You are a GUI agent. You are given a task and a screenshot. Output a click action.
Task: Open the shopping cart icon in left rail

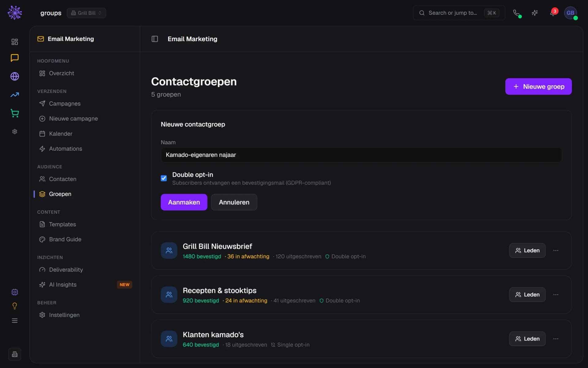tap(15, 113)
